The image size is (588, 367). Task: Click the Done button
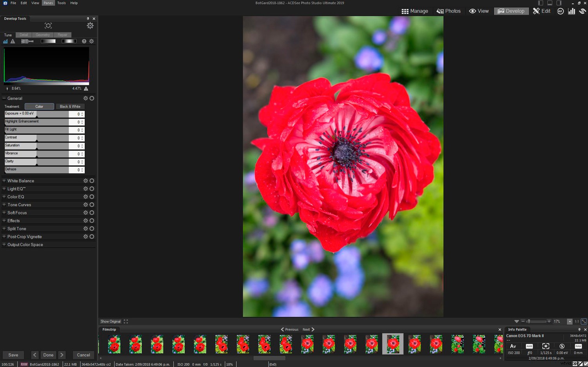point(48,355)
